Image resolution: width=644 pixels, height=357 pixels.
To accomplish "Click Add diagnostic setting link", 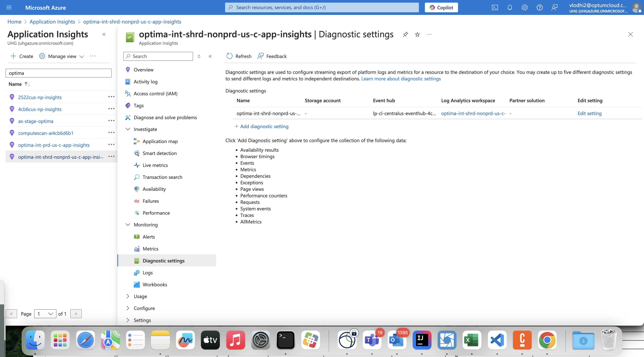I will (x=261, y=126).
